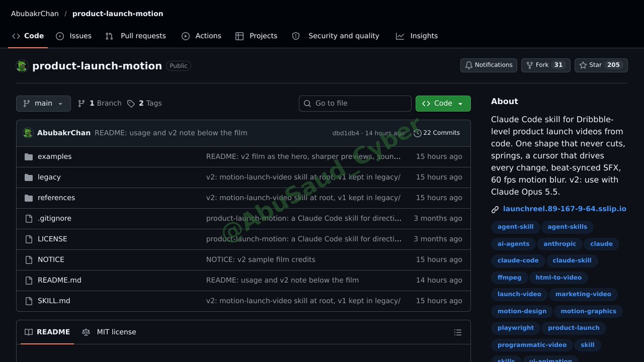Select the Code tab
Screen dimensions: 644x362
click(x=28, y=36)
